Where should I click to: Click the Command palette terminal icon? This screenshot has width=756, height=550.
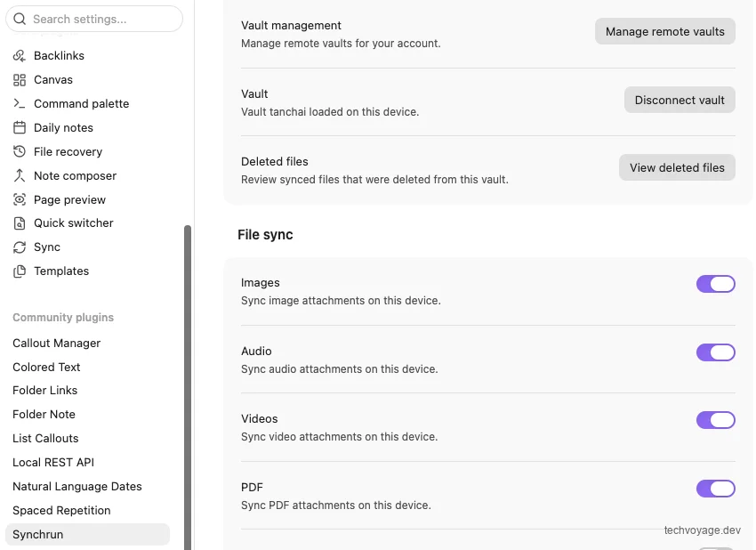tap(20, 103)
